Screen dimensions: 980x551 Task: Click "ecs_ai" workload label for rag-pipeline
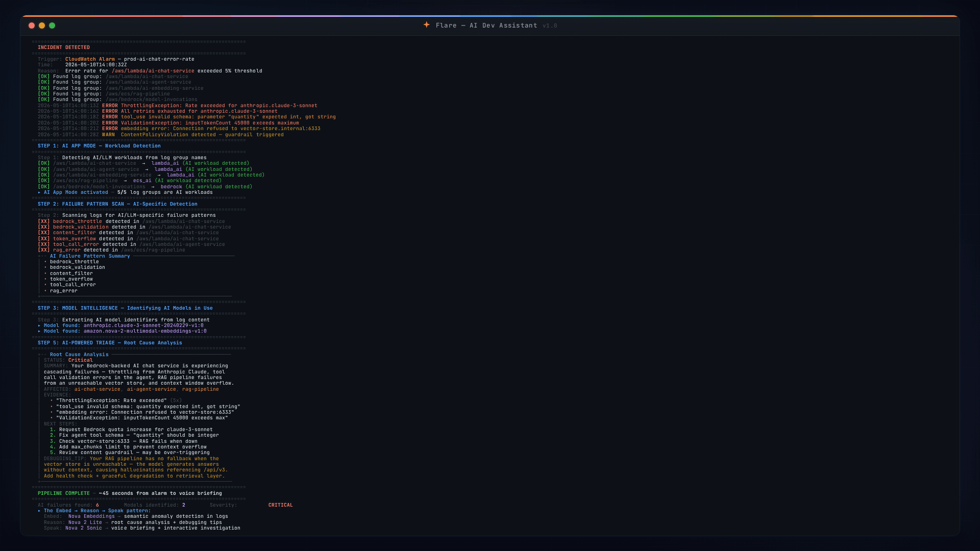(x=142, y=181)
